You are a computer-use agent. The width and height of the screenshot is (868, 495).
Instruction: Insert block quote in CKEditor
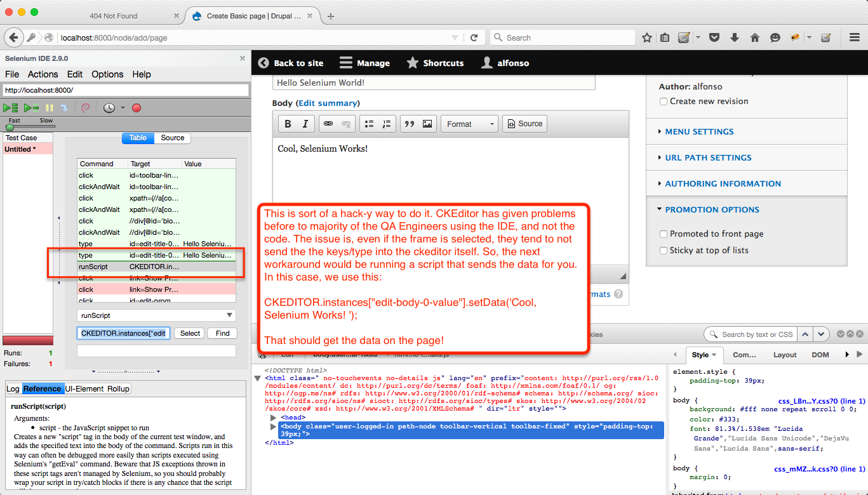[x=410, y=124]
